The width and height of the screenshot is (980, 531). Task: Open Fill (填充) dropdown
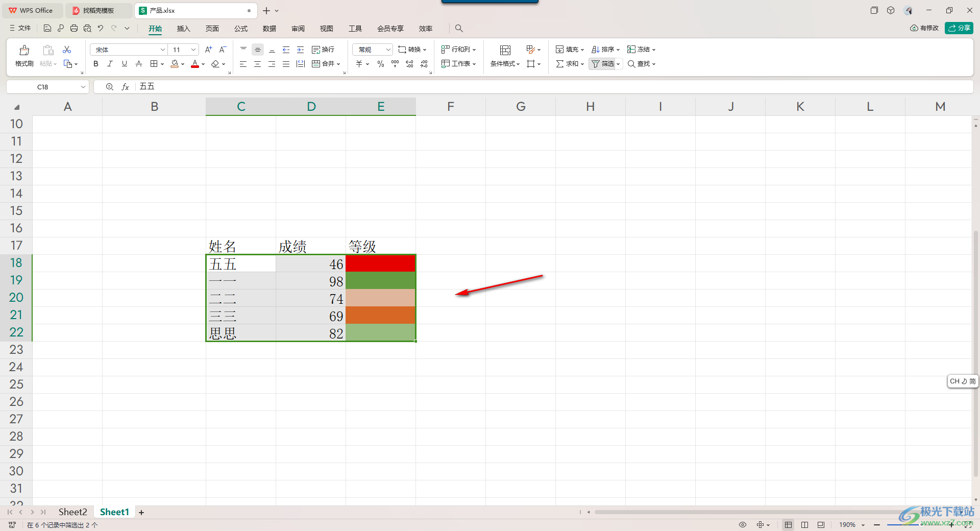(x=570, y=50)
